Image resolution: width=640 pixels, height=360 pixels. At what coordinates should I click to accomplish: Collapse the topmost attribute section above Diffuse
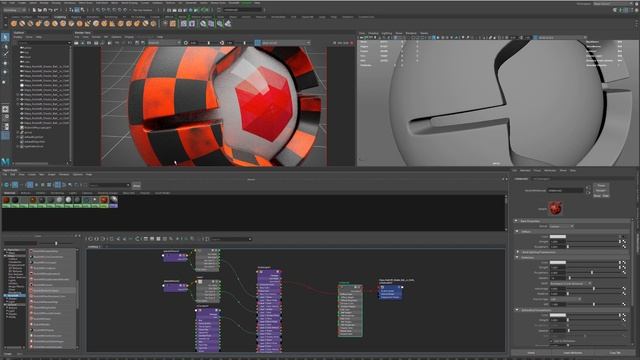tap(517, 221)
